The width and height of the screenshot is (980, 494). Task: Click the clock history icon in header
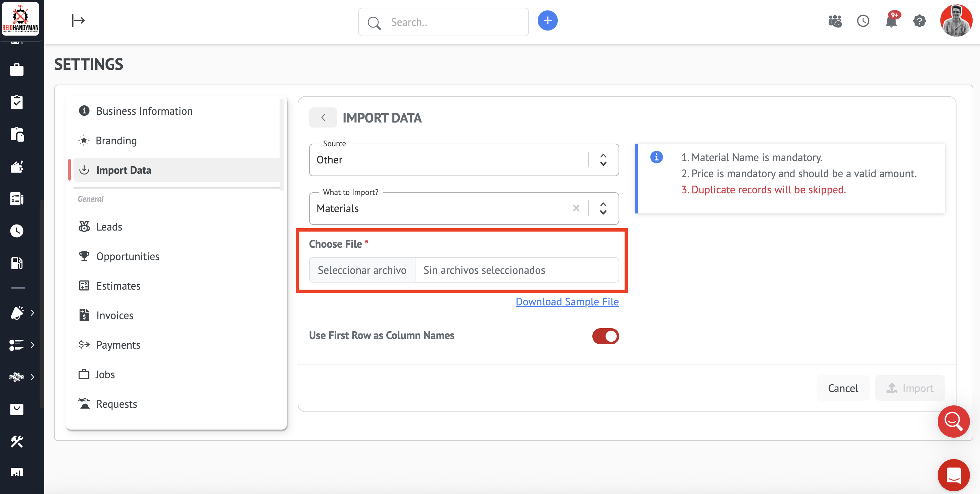click(x=863, y=21)
